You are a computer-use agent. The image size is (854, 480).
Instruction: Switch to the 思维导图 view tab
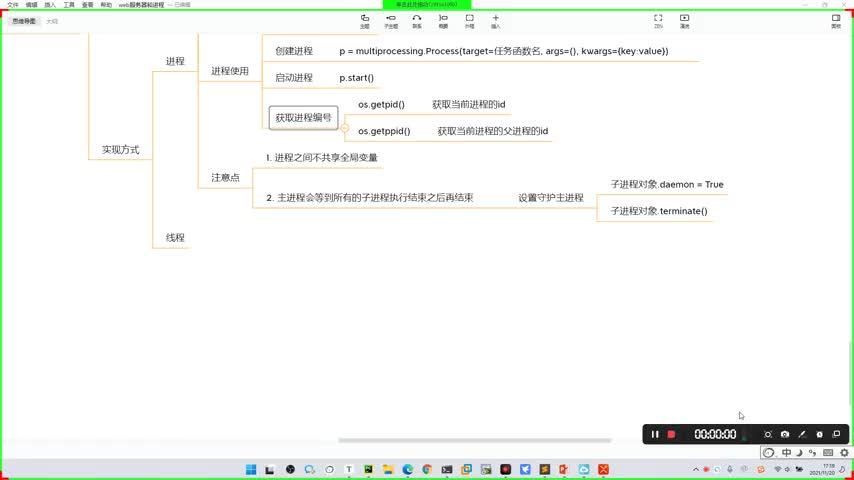(24, 21)
